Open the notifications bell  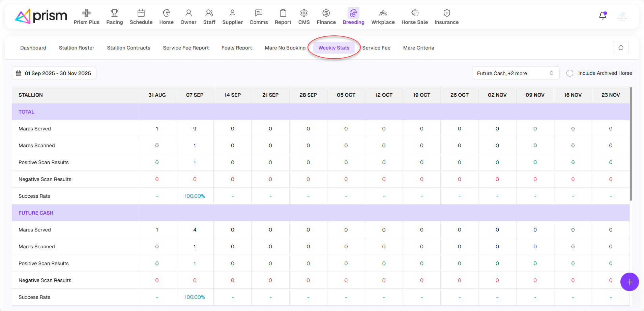click(603, 16)
